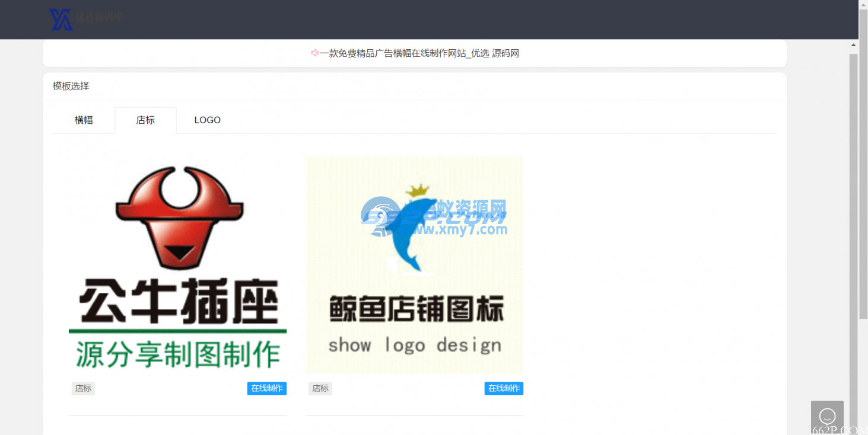Screen dimensions: 868x435
Task: Switch to the 横幅 tab
Action: (x=83, y=120)
